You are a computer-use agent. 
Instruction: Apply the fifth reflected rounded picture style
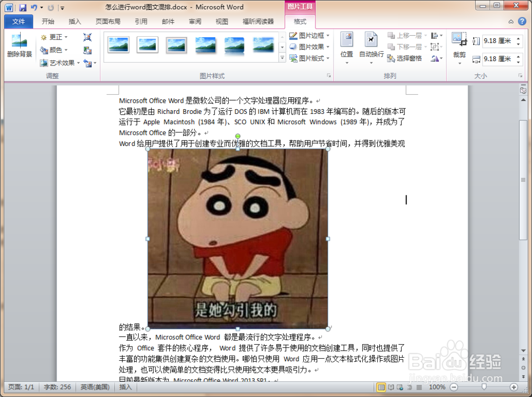click(x=235, y=45)
